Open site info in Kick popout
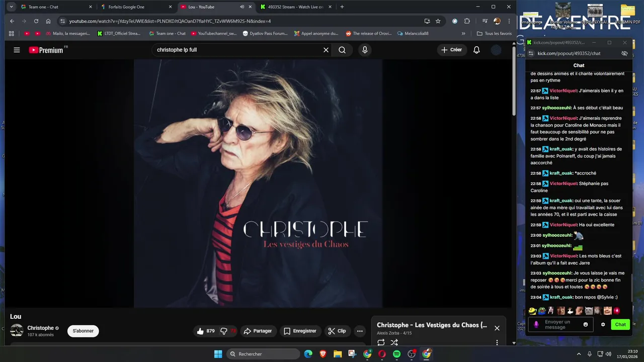The height and width of the screenshot is (362, 644). coord(530,53)
